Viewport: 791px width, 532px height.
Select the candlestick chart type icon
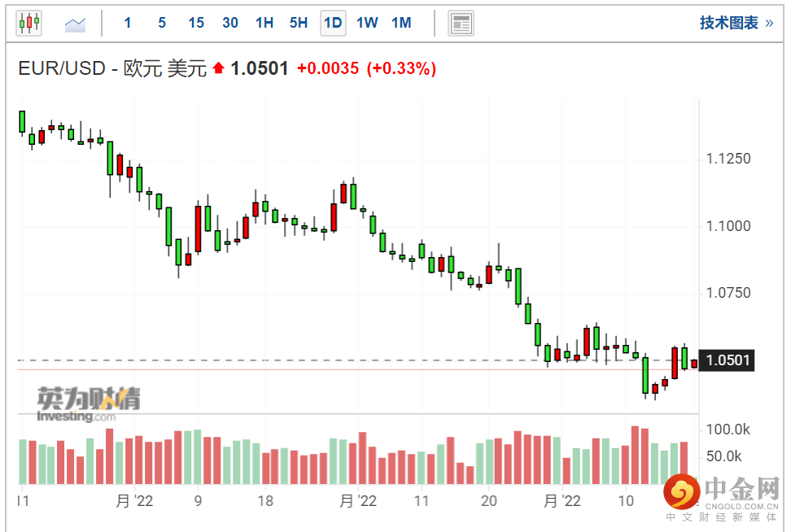[29, 23]
